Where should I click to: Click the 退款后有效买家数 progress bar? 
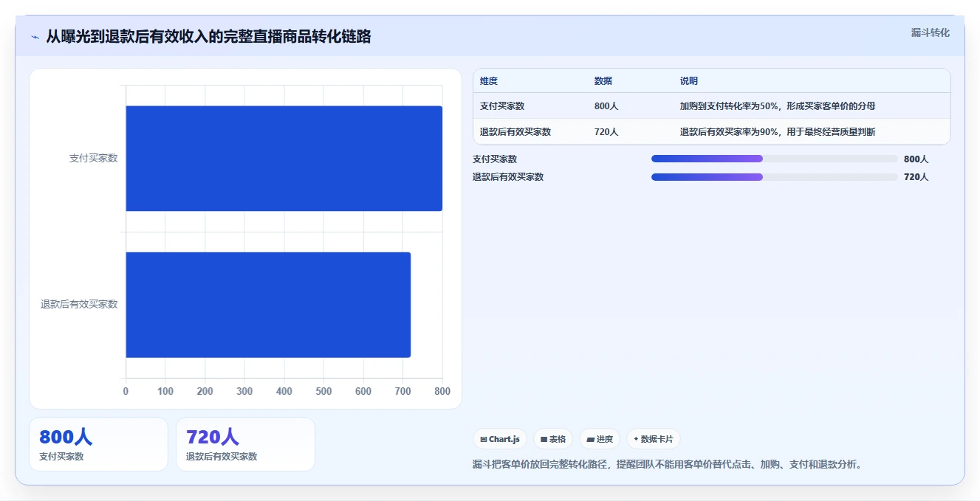pyautogui.click(x=774, y=177)
